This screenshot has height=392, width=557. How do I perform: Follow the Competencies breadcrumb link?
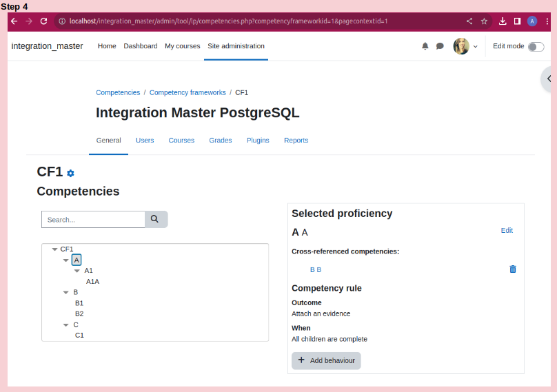[x=118, y=93]
